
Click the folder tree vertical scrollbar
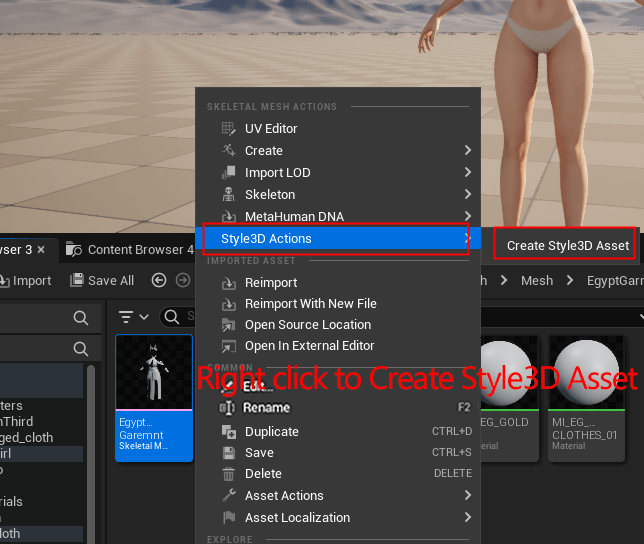click(x=91, y=452)
